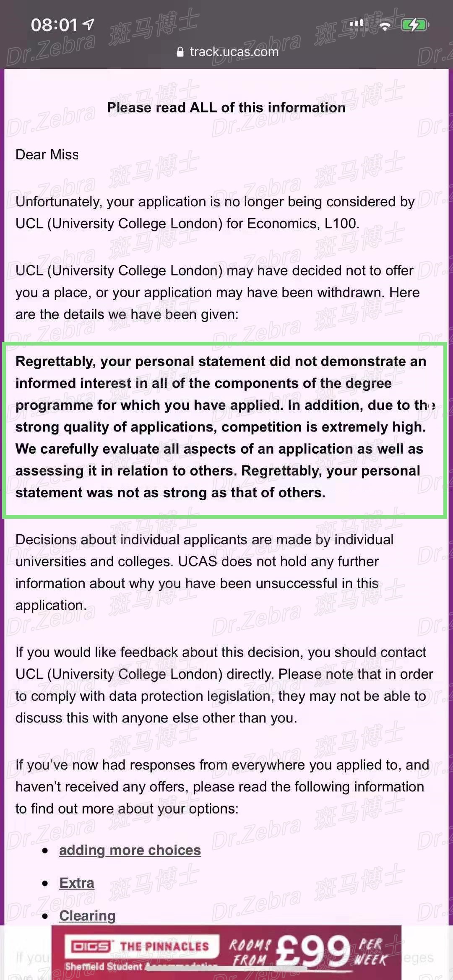The width and height of the screenshot is (453, 980).
Task: Tap "The Pinnacles" text in the ad
Action: [164, 946]
